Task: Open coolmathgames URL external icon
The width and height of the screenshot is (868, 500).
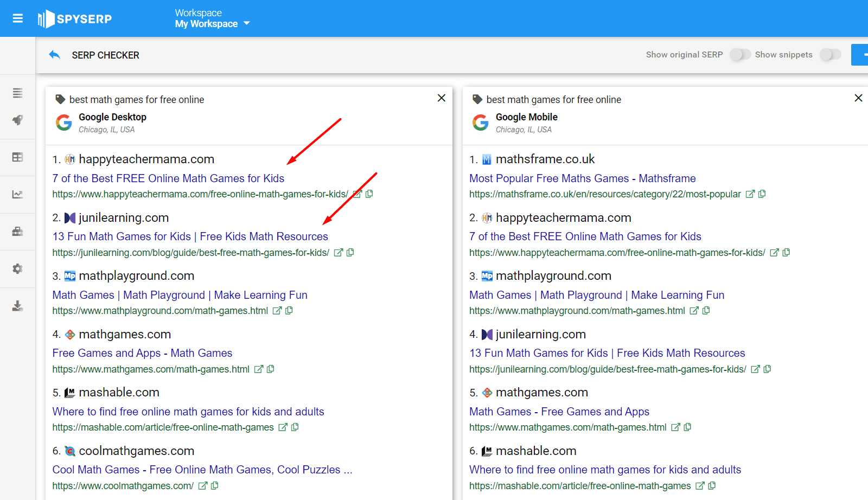Action: tap(202, 486)
